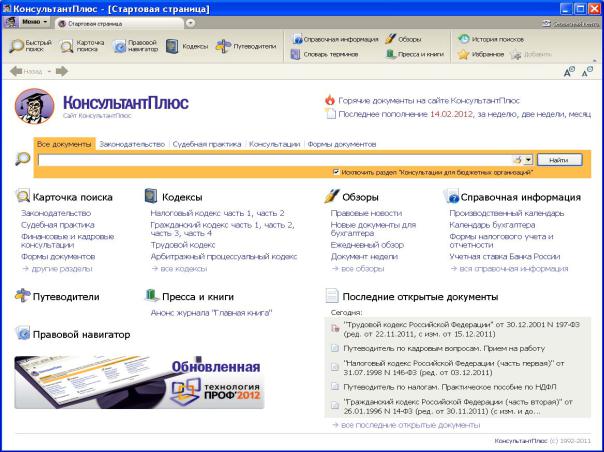
Task: Click the Правовой навигатор section icon
Action: pyautogui.click(x=23, y=333)
